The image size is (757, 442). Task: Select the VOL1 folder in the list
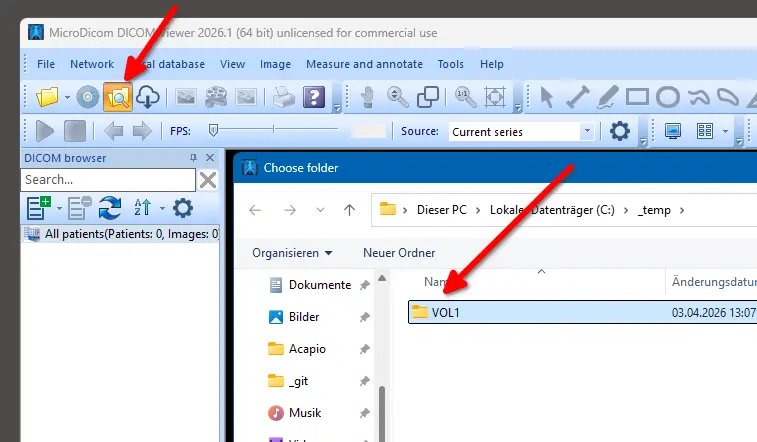pyautogui.click(x=446, y=312)
